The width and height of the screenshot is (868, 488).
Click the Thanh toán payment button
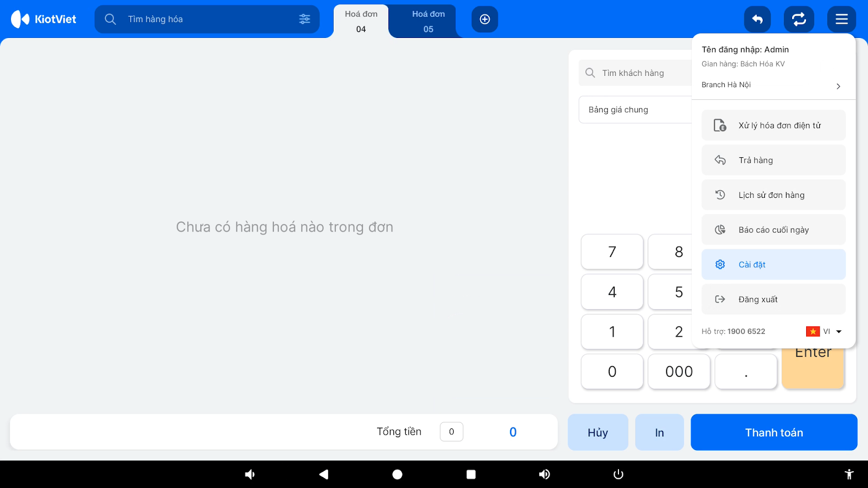point(774,432)
